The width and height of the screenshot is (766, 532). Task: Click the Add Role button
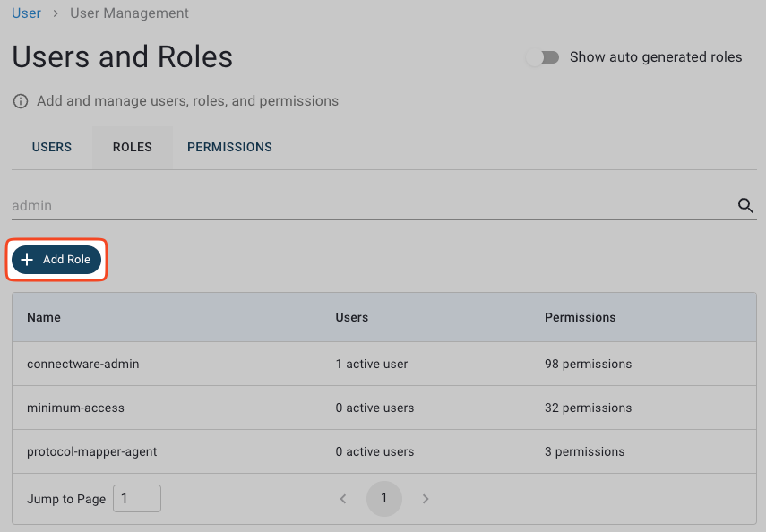click(56, 259)
